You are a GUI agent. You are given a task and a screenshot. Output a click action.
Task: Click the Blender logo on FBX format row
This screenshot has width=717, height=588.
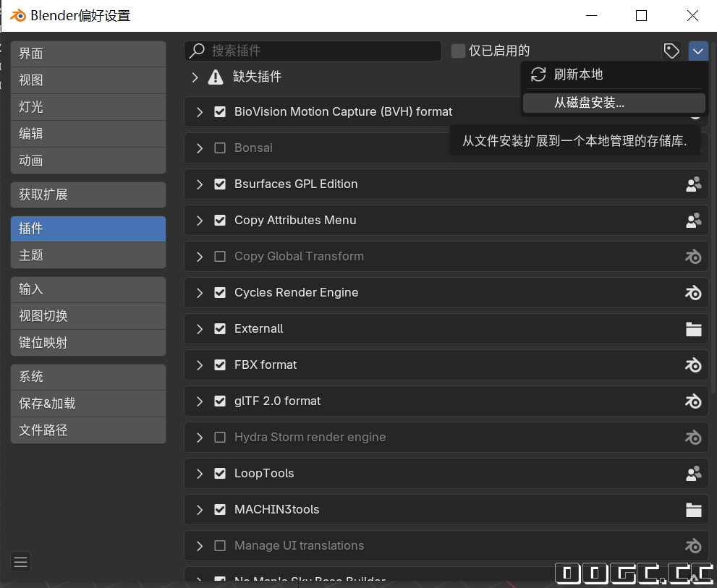coord(693,365)
